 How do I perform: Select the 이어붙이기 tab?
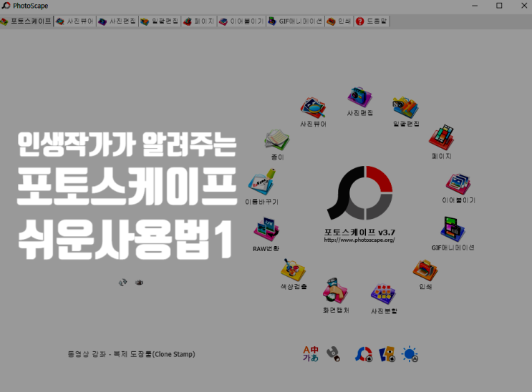[241, 21]
